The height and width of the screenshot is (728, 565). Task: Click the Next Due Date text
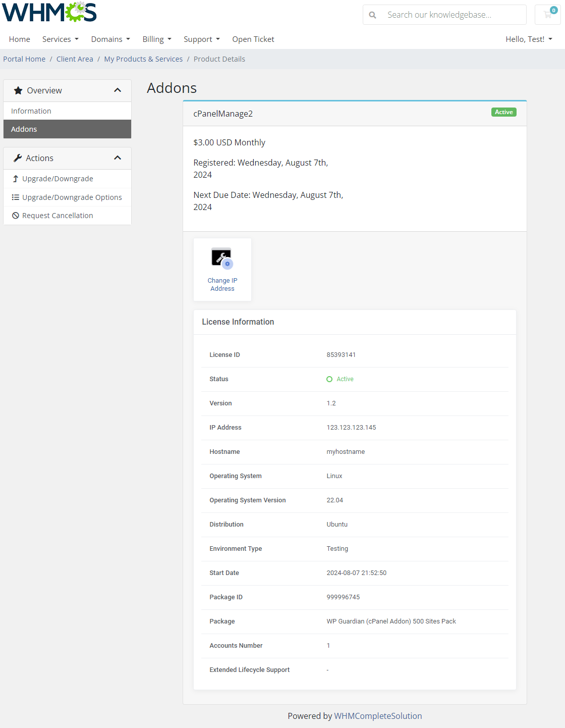[268, 201]
